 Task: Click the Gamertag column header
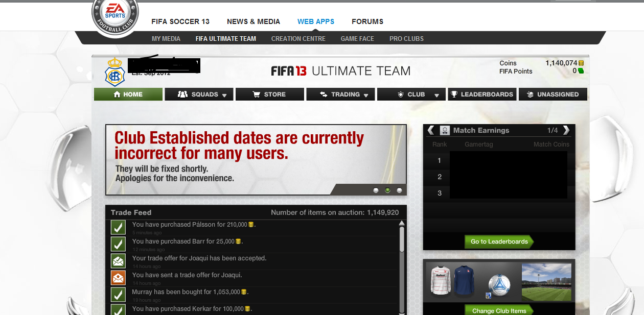(x=479, y=144)
